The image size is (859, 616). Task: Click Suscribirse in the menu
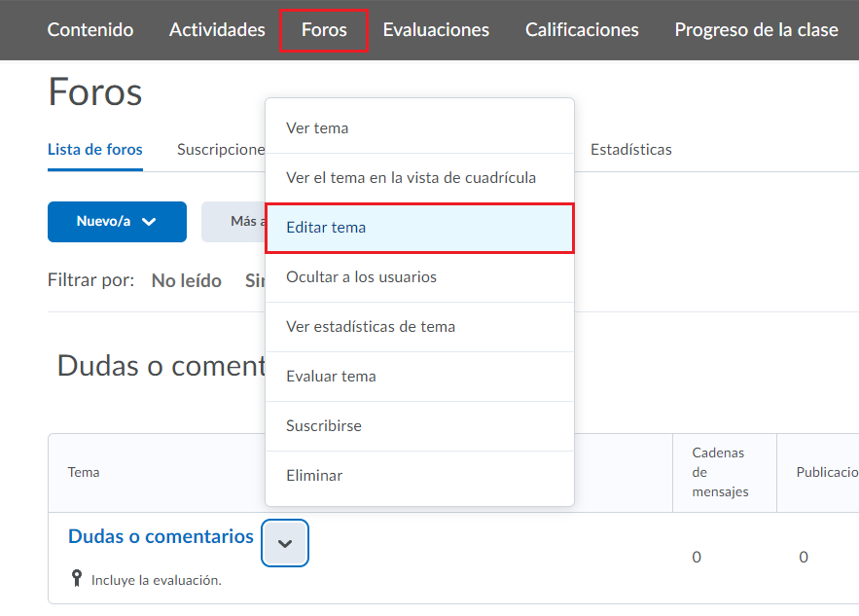click(x=323, y=426)
